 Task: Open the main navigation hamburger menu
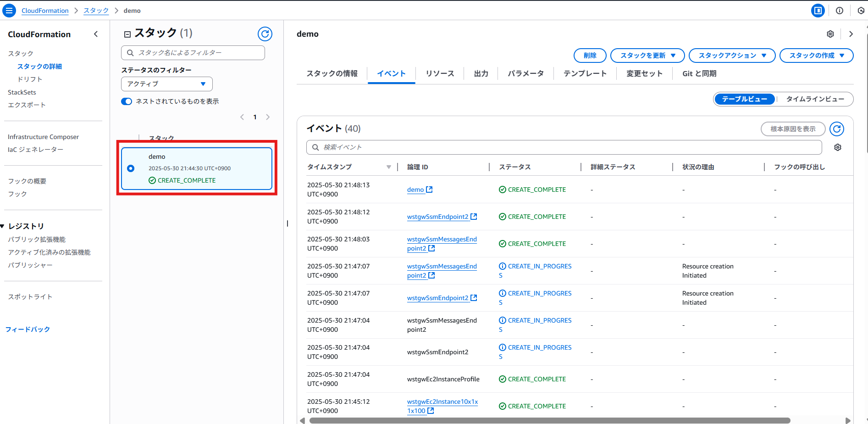click(9, 10)
